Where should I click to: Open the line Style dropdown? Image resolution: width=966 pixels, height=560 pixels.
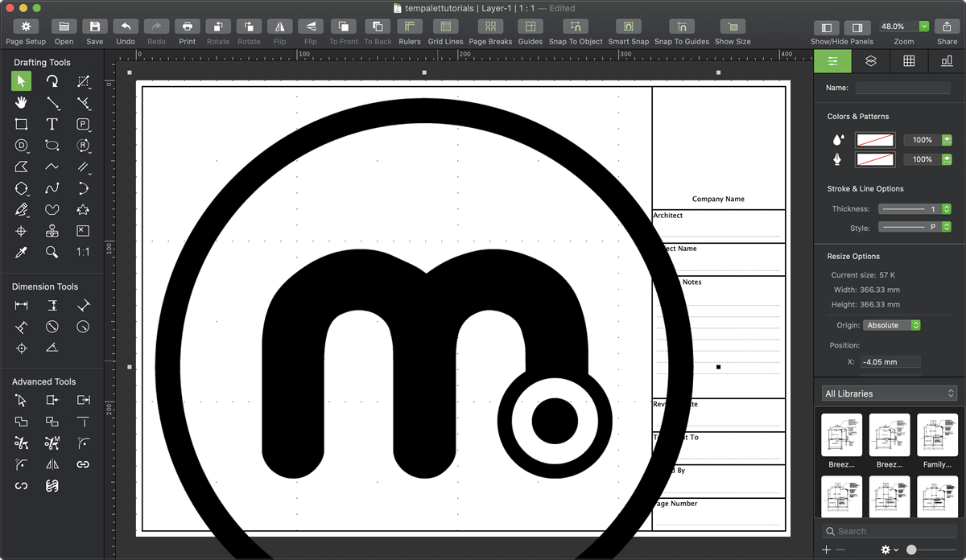914,228
